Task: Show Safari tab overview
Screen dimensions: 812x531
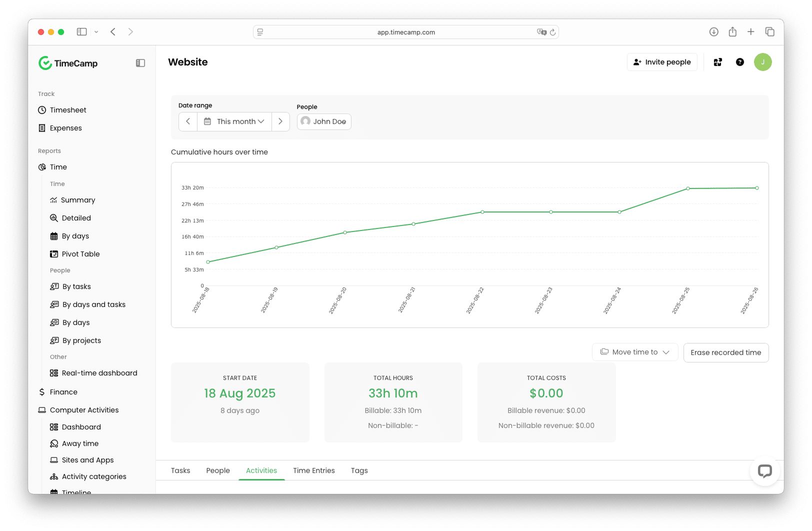Action: [770, 32]
